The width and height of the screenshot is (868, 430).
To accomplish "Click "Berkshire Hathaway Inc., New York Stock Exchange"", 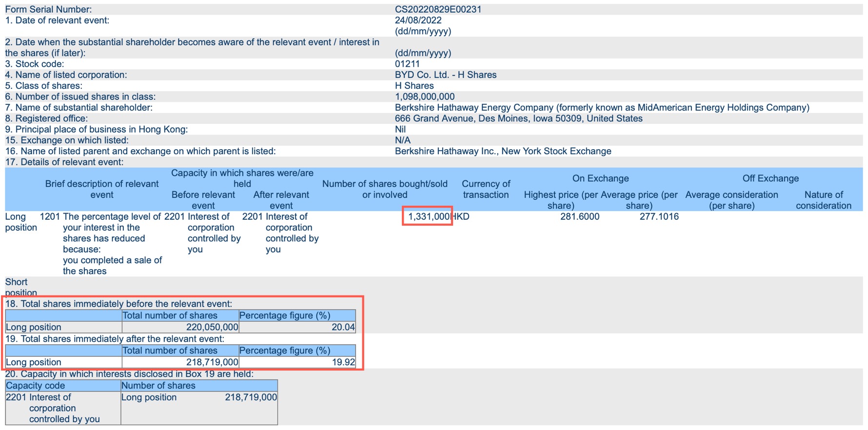I will [x=503, y=151].
